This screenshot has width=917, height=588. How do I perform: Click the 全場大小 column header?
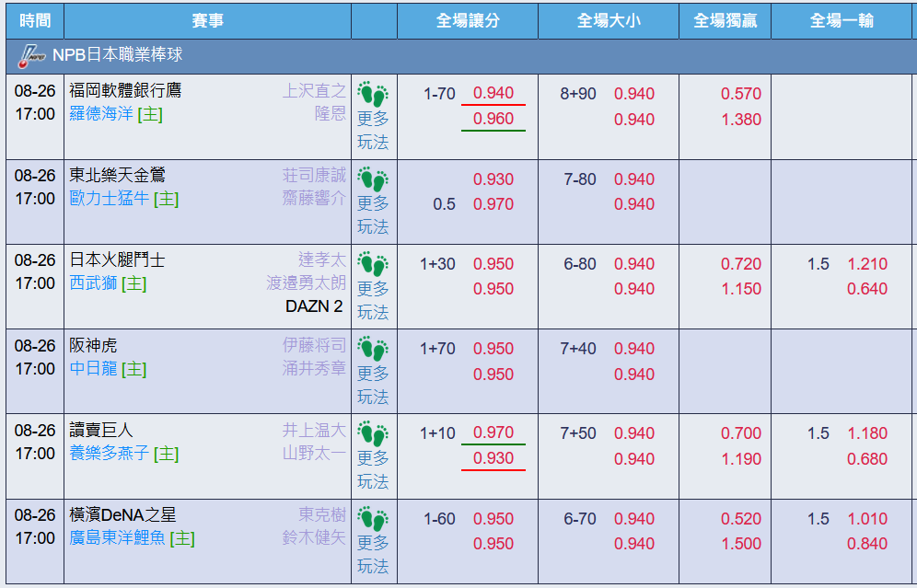click(x=609, y=21)
